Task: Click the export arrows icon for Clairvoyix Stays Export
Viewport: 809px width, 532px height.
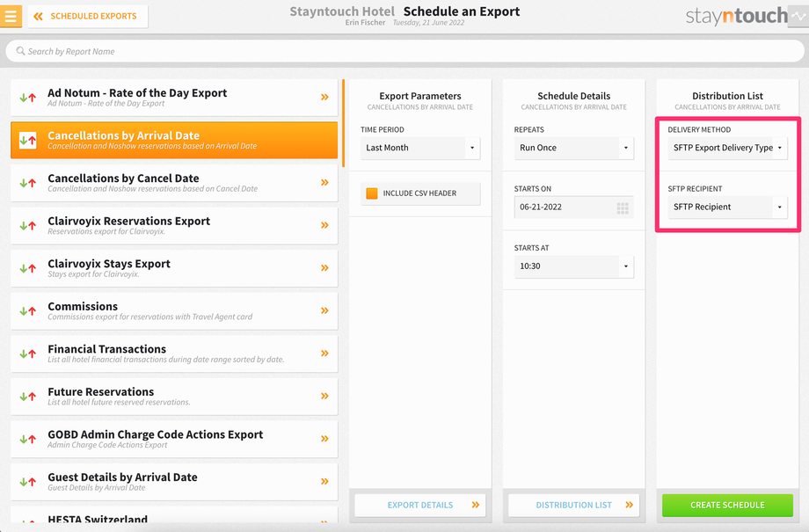Action: 28,268
